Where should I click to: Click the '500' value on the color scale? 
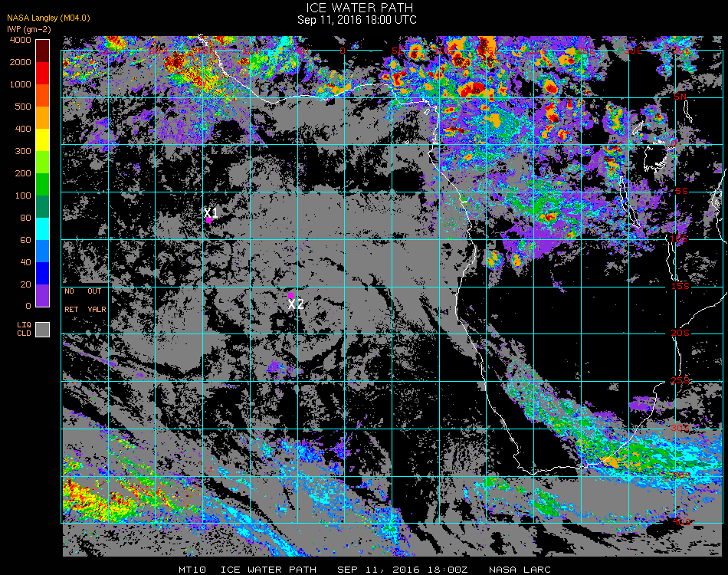pyautogui.click(x=23, y=107)
